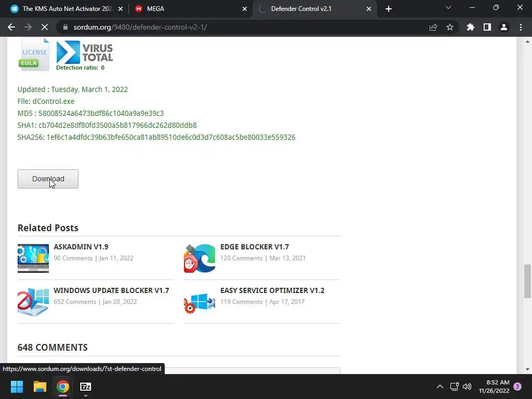This screenshot has width=532, height=399.
Task: Click the VirusTotal logo
Action: [x=85, y=52]
